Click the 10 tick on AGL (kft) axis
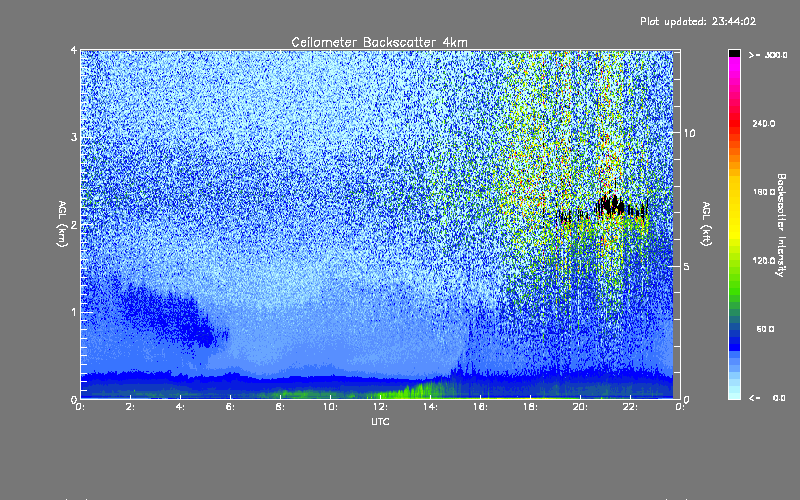800x500 pixels. pyautogui.click(x=689, y=133)
